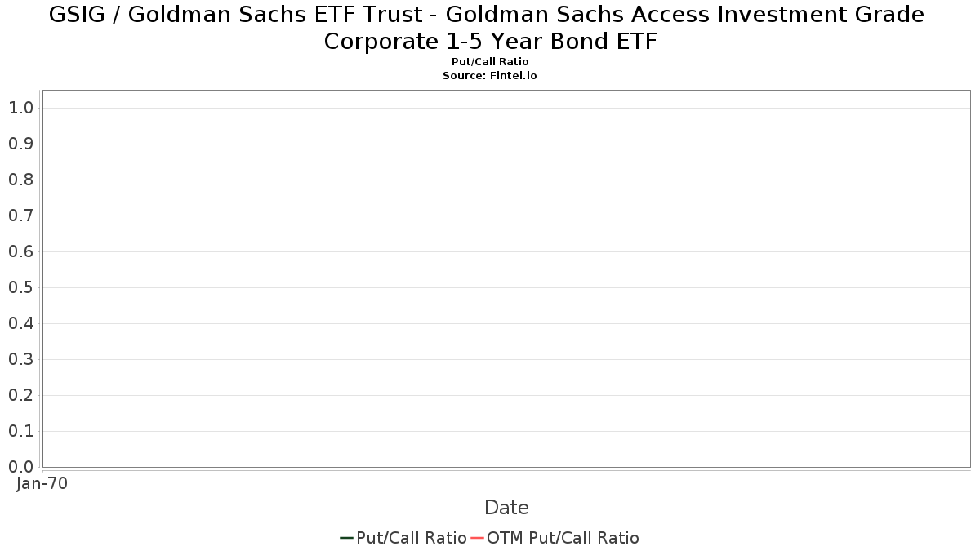This screenshot has height=551, width=980.
Task: Click the 0.6 y-axis tick label
Action: click(20, 251)
